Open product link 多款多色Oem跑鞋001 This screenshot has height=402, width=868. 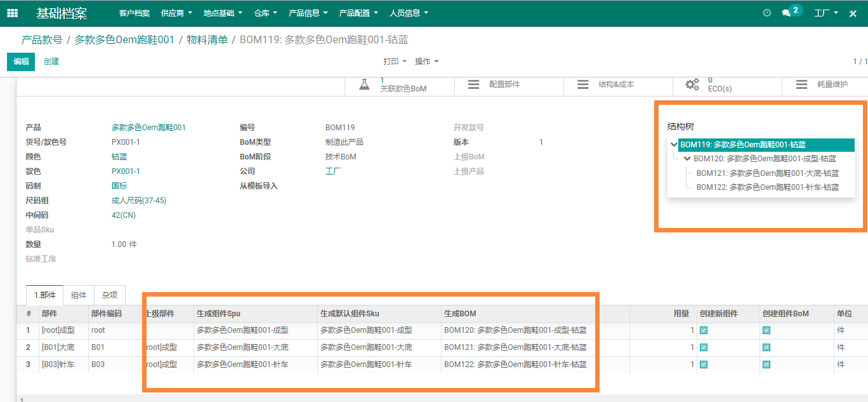[x=148, y=128]
